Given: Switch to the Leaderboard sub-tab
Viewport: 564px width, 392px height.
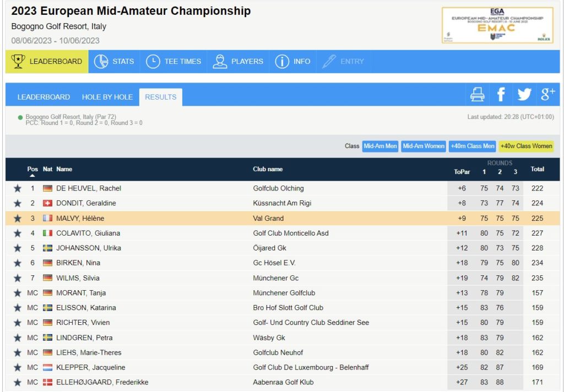Looking at the screenshot, I should point(44,97).
